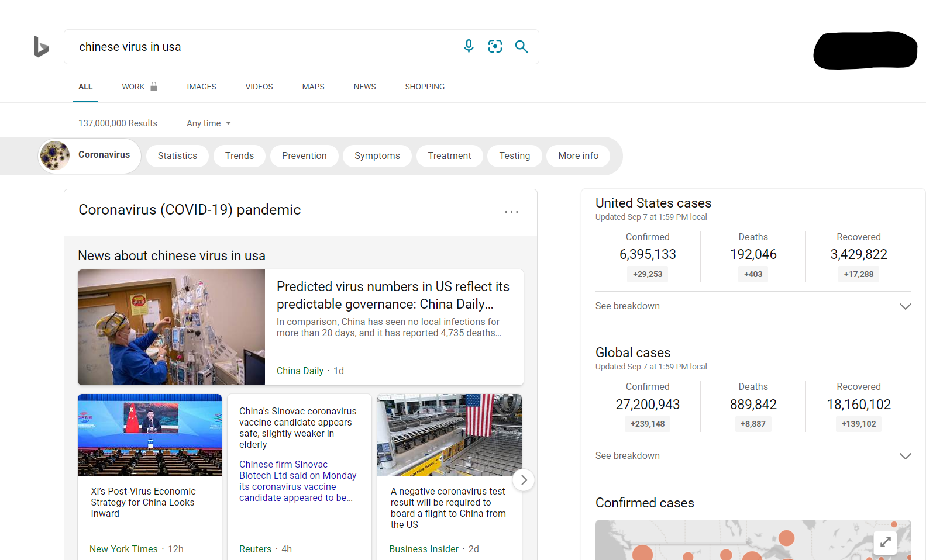Switch to the WORK tab
This screenshot has width=926, height=560.
tap(133, 87)
